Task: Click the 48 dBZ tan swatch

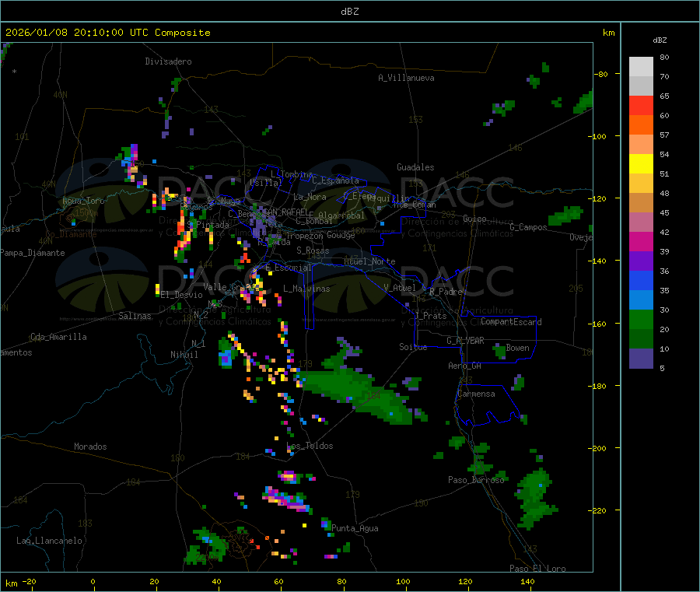Action: pos(641,203)
